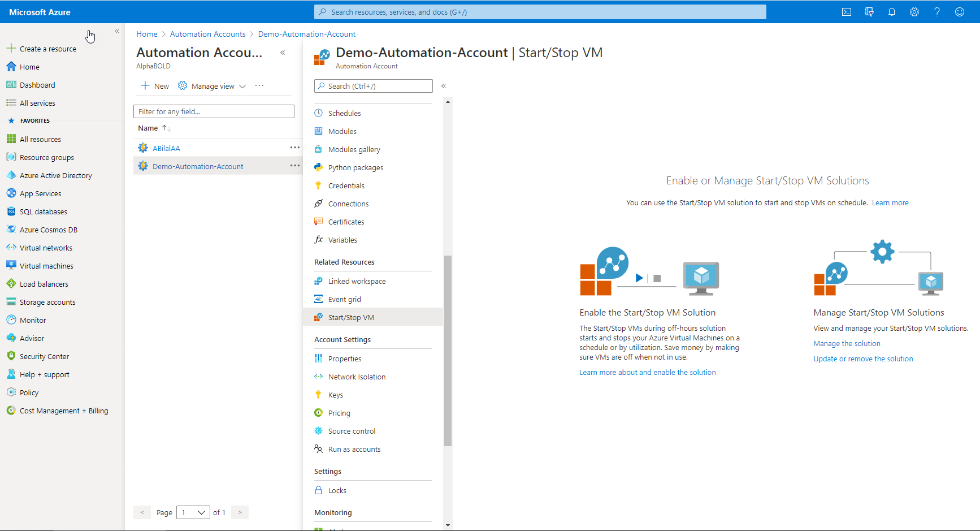Open more options for ABilalAA row

(295, 148)
